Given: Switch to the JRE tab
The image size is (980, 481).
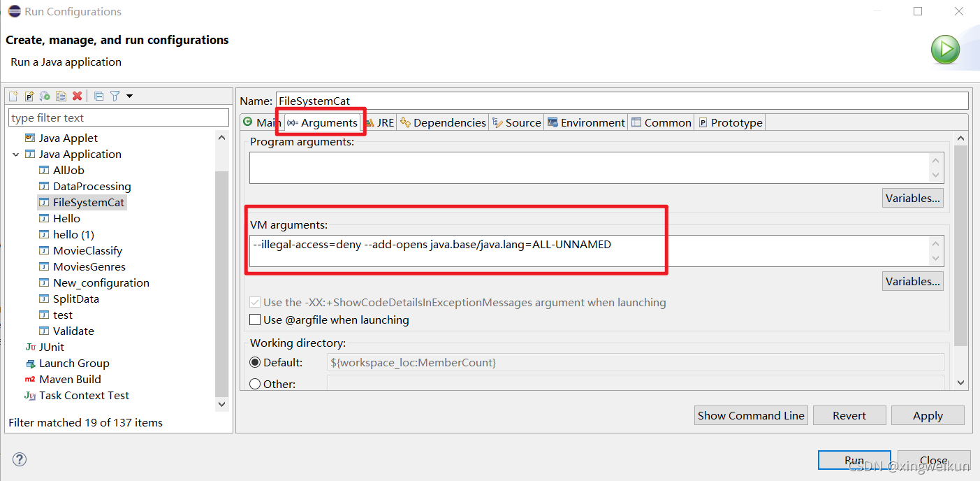Looking at the screenshot, I should [379, 122].
